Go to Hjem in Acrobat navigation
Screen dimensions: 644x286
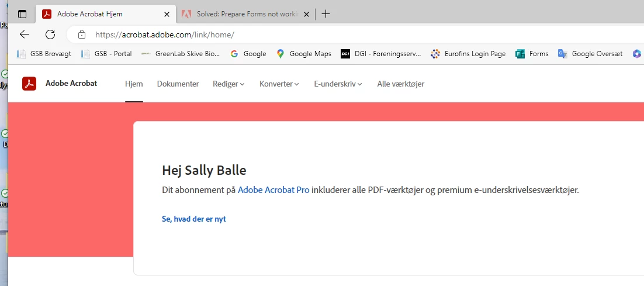134,84
